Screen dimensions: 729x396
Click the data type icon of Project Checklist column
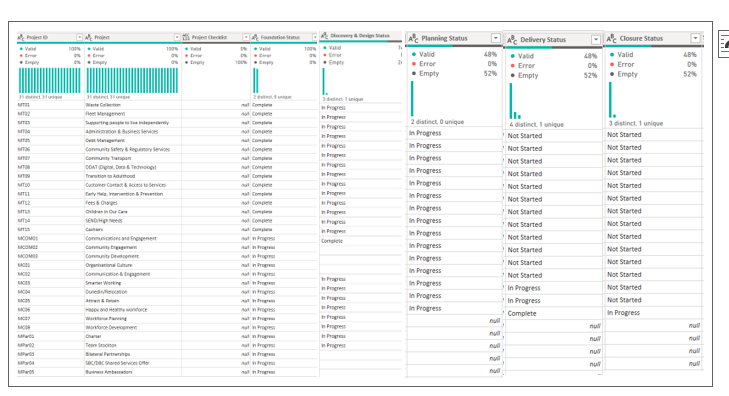tap(186, 37)
